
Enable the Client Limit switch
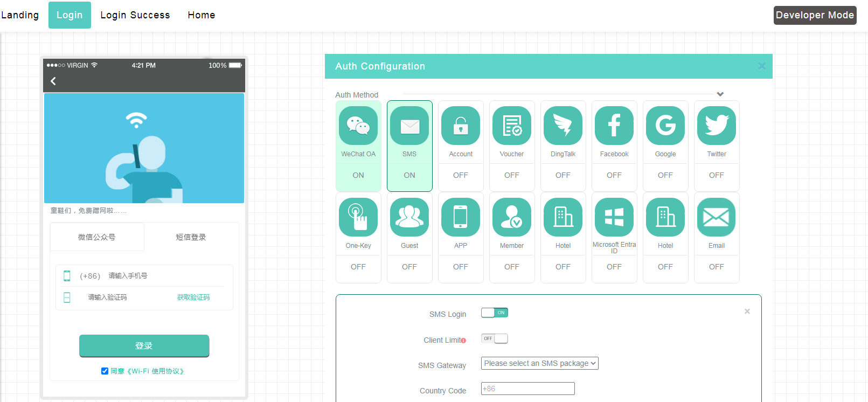(495, 338)
